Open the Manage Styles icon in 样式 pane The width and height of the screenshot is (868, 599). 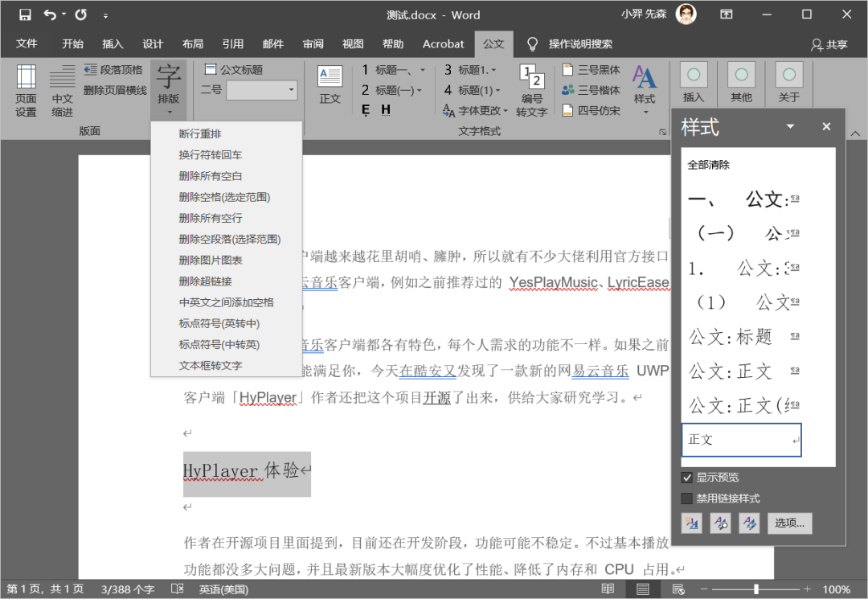(x=749, y=523)
